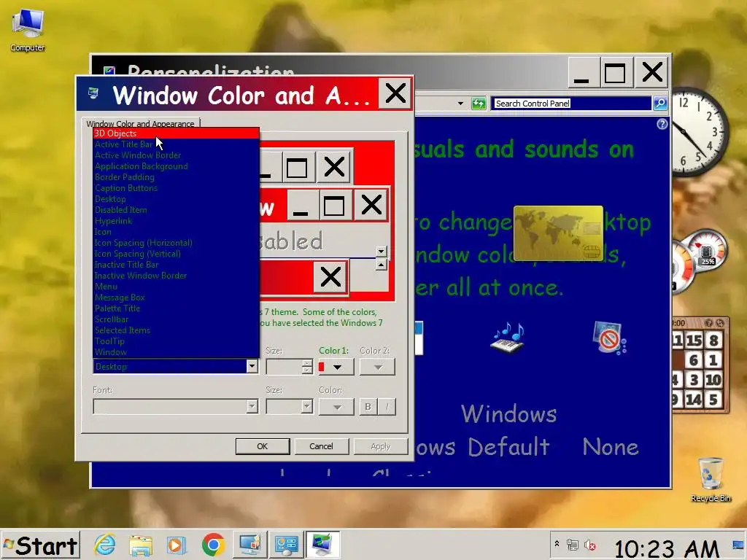Click the Personalization taskbar button

[x=322, y=545]
